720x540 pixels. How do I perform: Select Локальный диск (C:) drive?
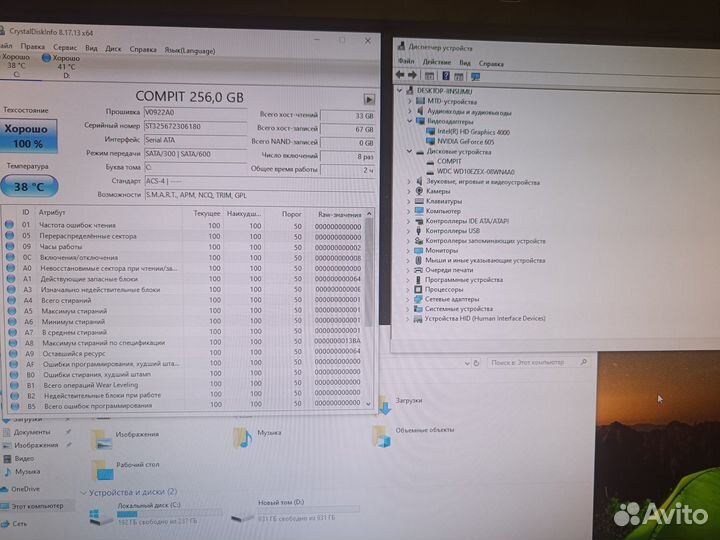click(x=153, y=513)
